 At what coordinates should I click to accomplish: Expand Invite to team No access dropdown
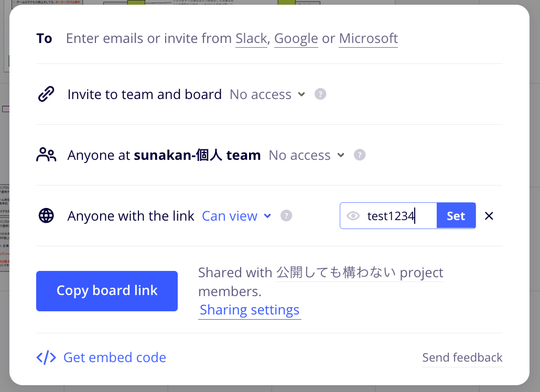[267, 94]
